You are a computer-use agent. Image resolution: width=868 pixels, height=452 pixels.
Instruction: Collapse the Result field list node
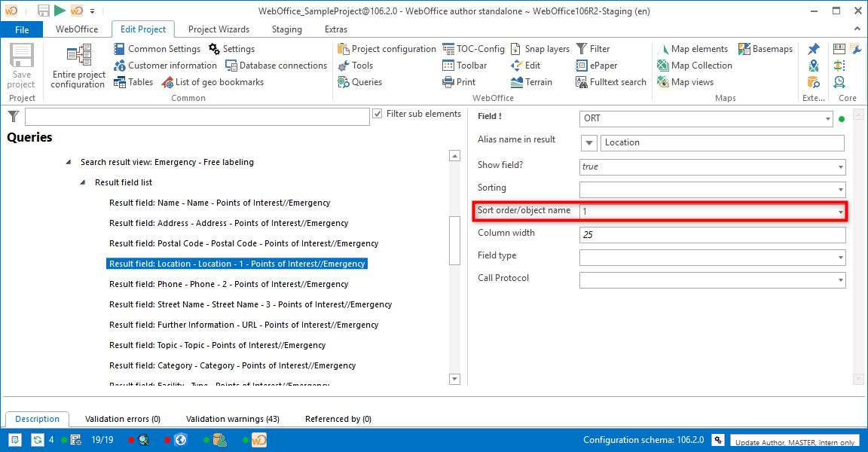pyautogui.click(x=83, y=182)
